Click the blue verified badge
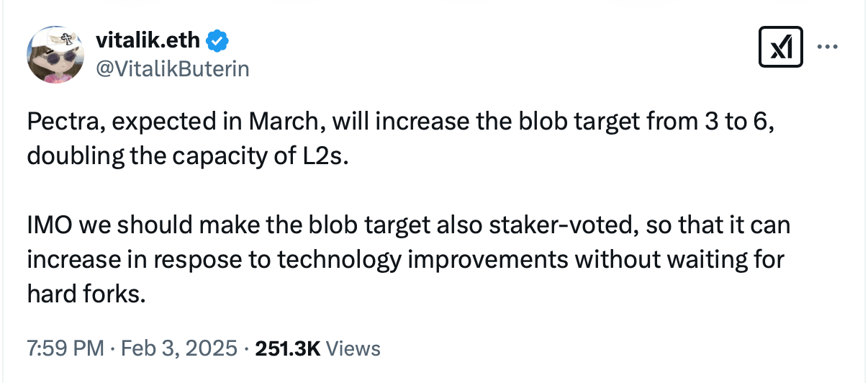Viewport: 868px width, 383px height. (217, 41)
